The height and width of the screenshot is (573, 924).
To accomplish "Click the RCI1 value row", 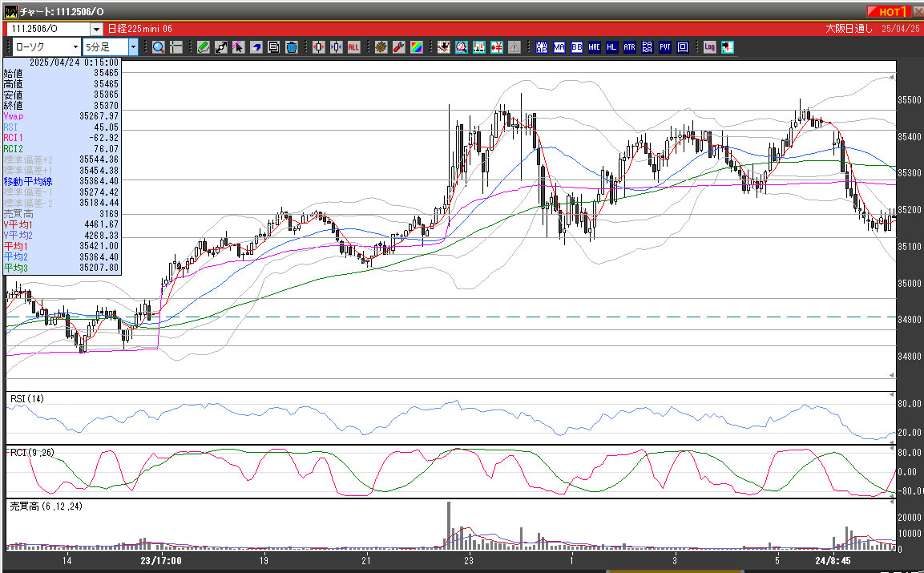I will (61, 138).
